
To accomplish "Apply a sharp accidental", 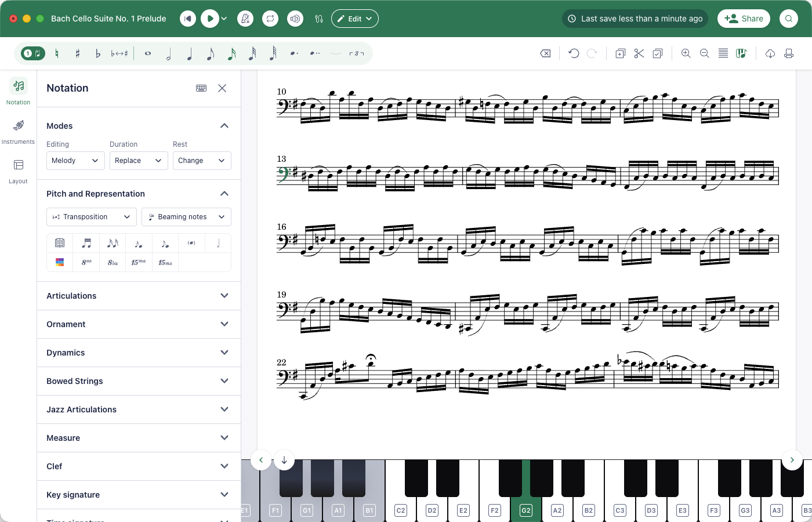I will [77, 53].
